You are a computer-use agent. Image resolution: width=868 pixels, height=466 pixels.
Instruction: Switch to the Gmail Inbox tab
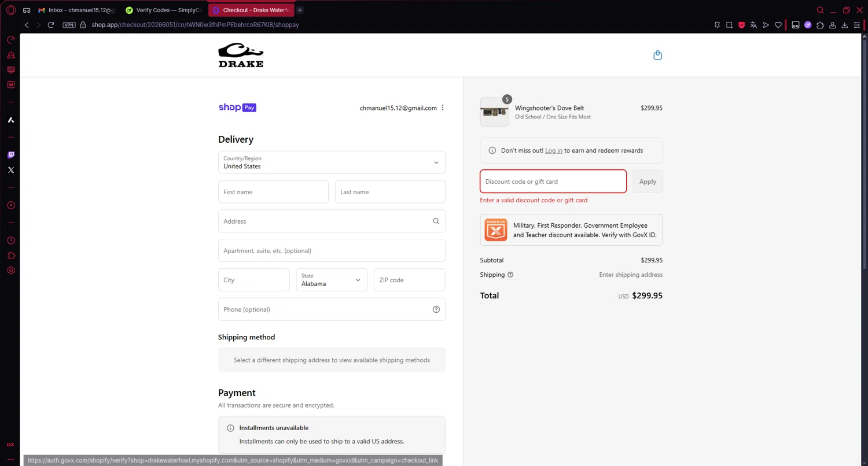click(x=76, y=10)
